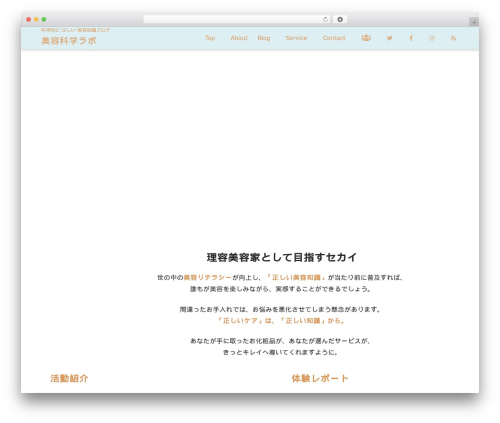Click the 美容リテラシー highlighted link
Viewport: 500px width, 423px height.
tap(208, 277)
